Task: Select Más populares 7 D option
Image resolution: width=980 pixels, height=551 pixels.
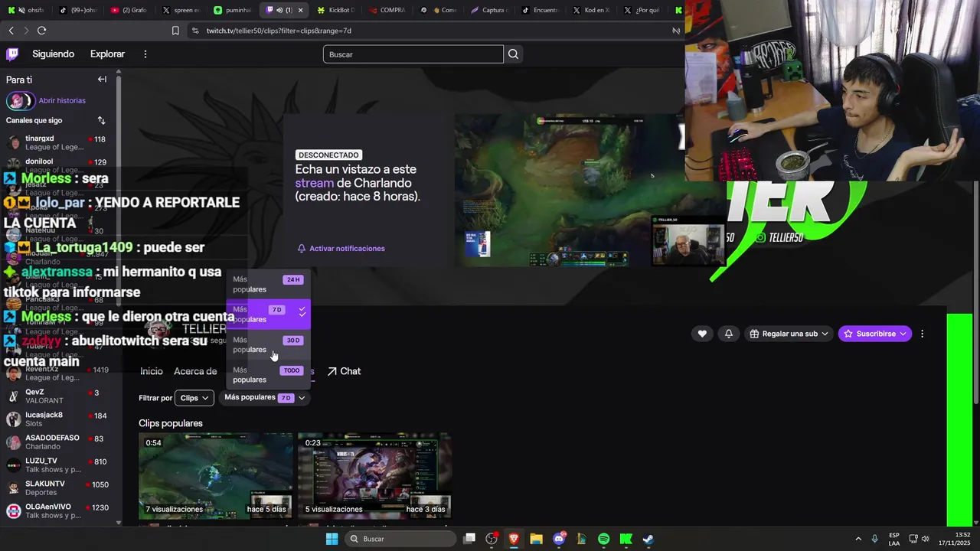Action: point(268,314)
